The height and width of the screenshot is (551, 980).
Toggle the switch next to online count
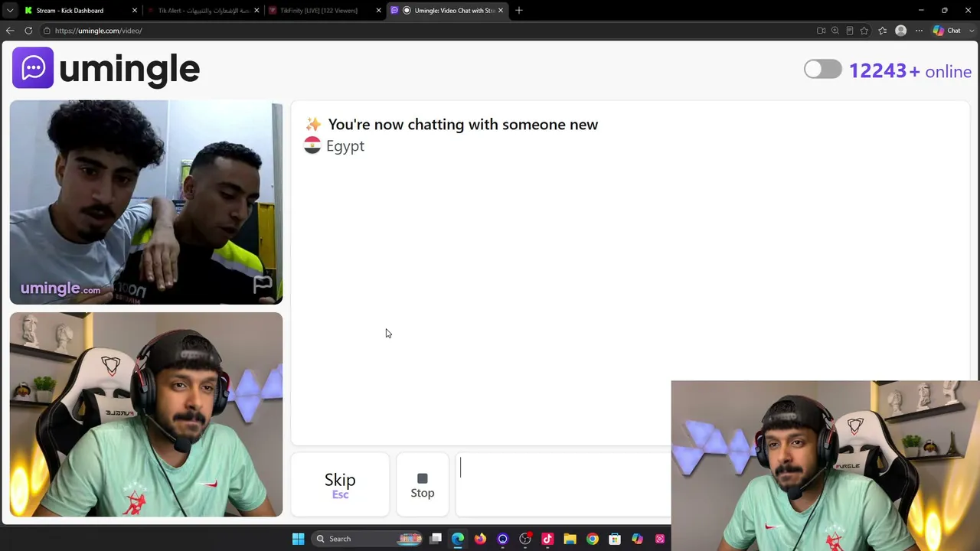tap(823, 70)
